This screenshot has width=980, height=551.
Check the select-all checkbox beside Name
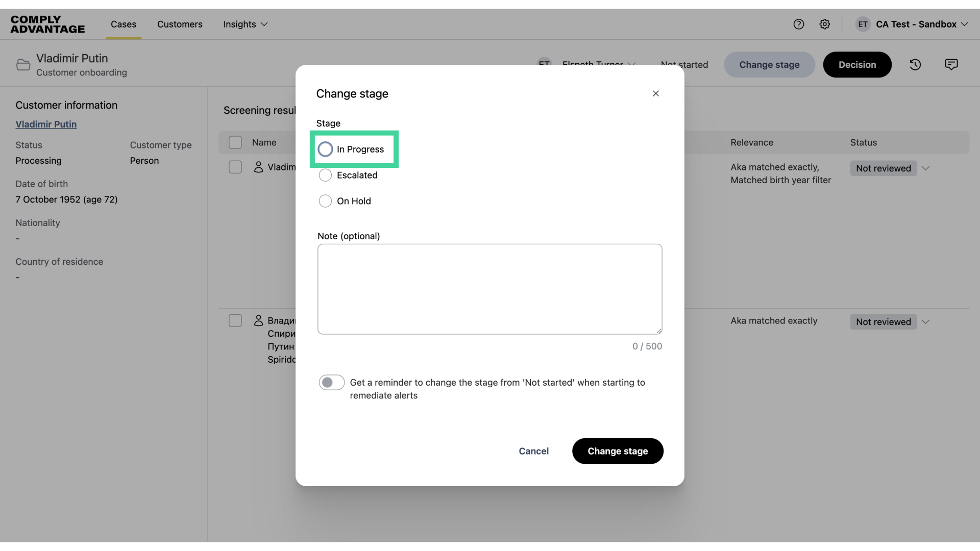click(235, 142)
